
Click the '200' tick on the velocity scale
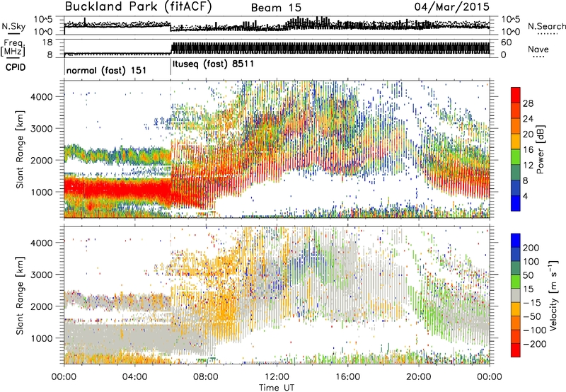(x=531, y=248)
